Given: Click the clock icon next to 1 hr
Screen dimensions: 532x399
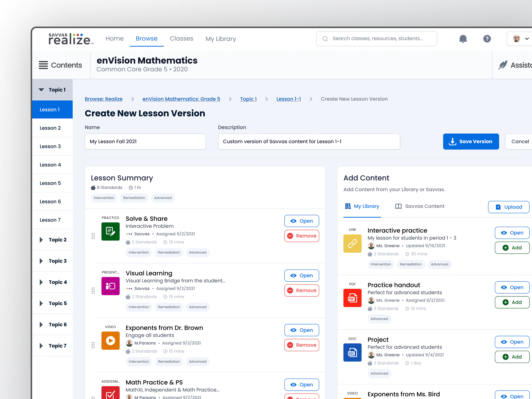Looking at the screenshot, I should [x=131, y=188].
